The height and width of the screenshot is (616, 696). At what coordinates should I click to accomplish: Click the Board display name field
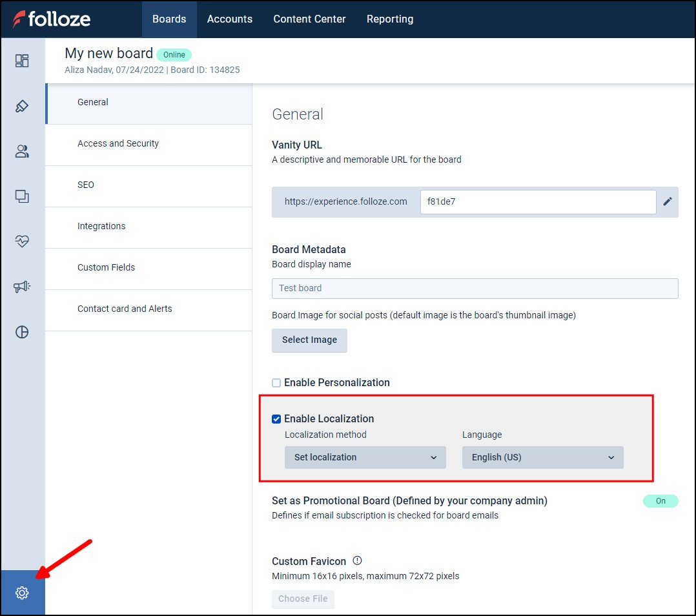pos(475,288)
